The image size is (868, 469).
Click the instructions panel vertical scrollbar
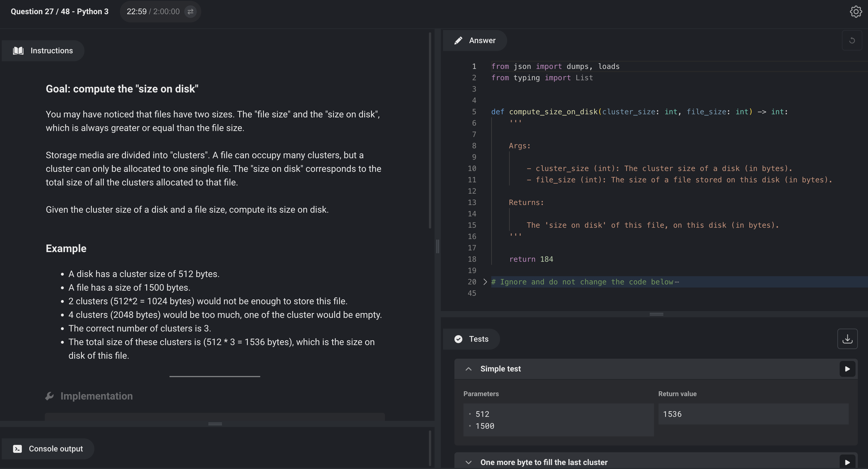click(430, 130)
